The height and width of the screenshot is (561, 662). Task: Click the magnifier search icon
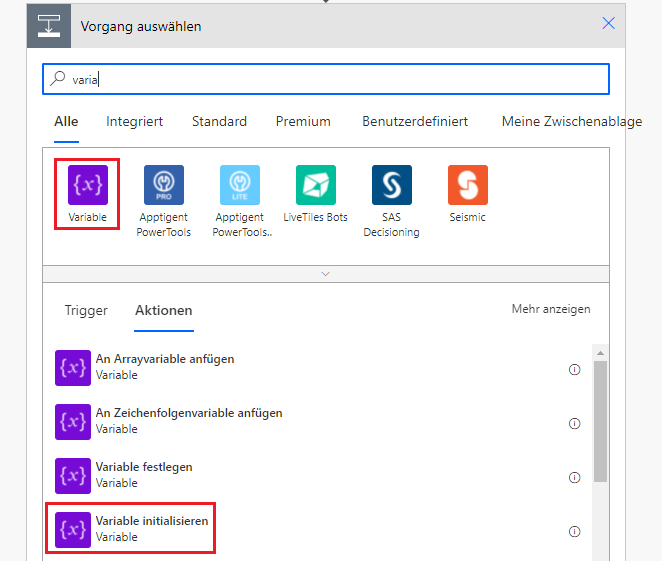pyautogui.click(x=57, y=79)
